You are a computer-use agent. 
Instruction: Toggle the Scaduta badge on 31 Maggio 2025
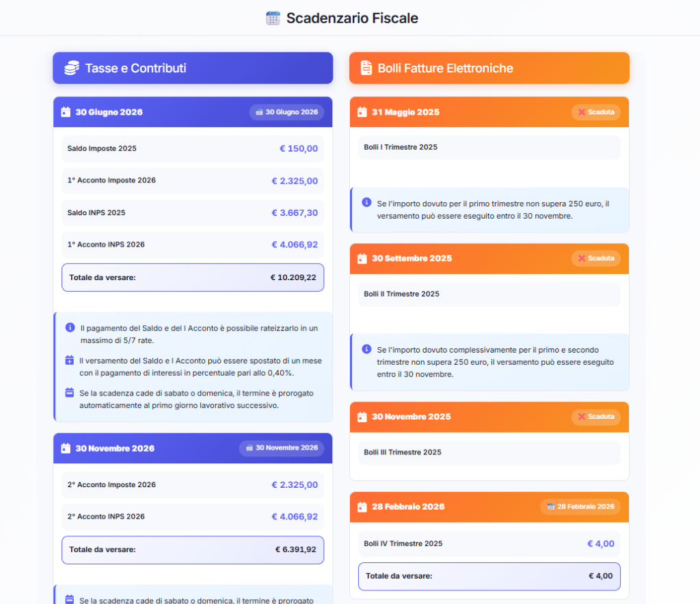pyautogui.click(x=595, y=111)
